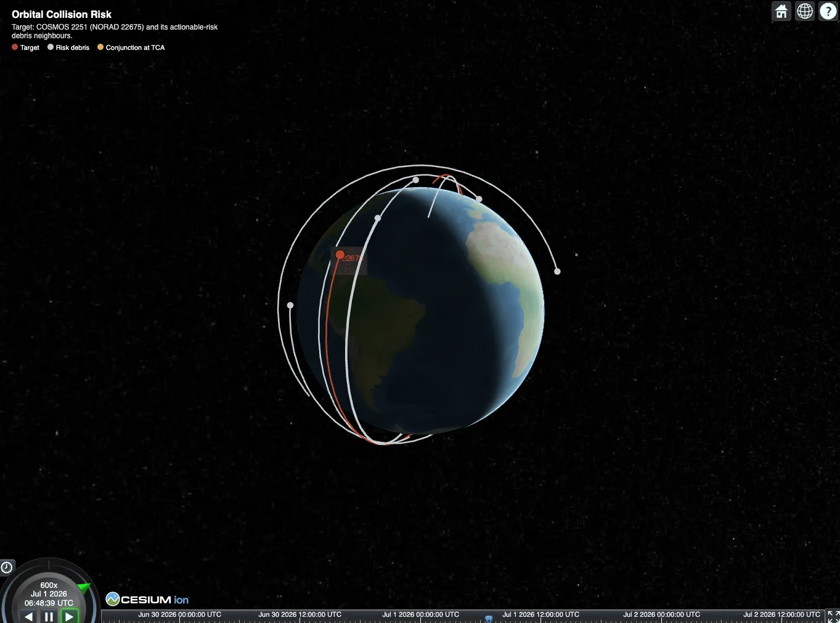The width and height of the screenshot is (840, 623).
Task: Jump timeline to Jun 30 2026 12:00:00 UTC
Action: pos(300,614)
